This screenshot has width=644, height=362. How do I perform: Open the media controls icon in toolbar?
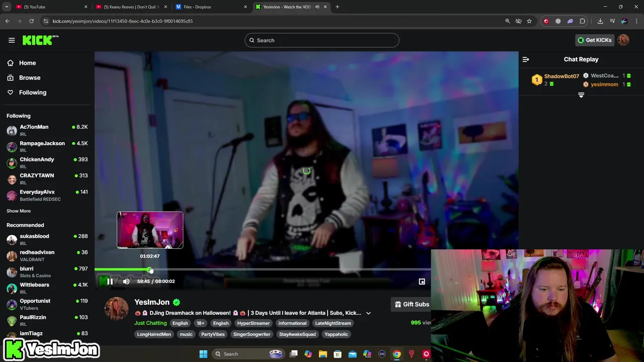pyautogui.click(x=612, y=21)
